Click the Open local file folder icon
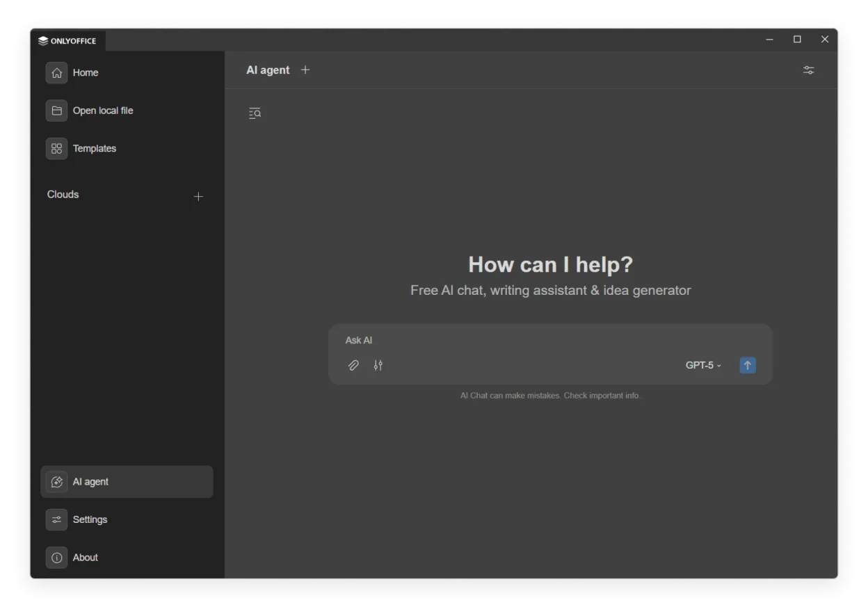 coord(57,111)
